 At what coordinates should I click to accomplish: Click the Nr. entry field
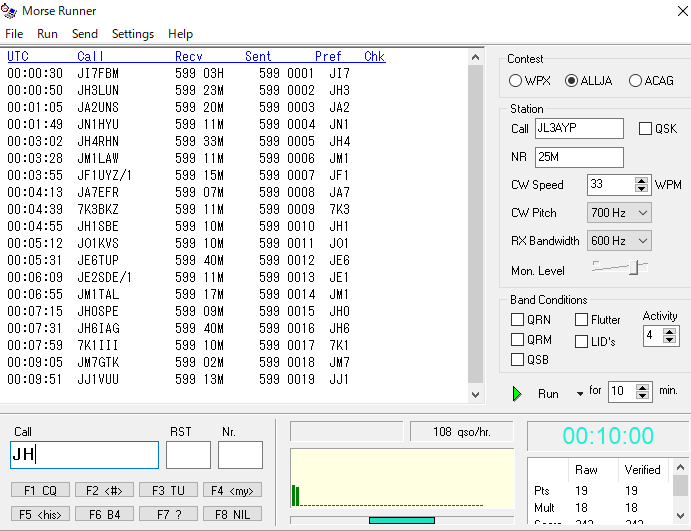pyautogui.click(x=240, y=455)
